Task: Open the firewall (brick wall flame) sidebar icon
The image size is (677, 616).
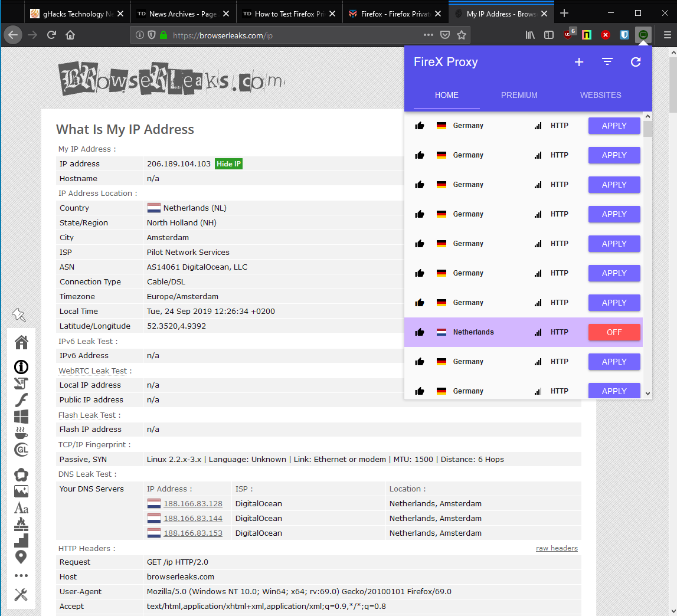Action: [21, 524]
